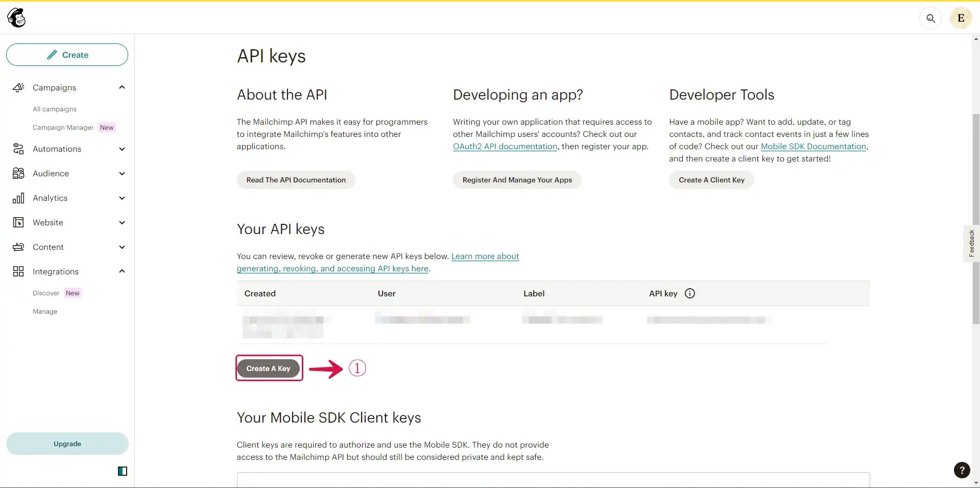Collapse the sidebar with the panel icon
980x488 pixels.
(x=123, y=471)
